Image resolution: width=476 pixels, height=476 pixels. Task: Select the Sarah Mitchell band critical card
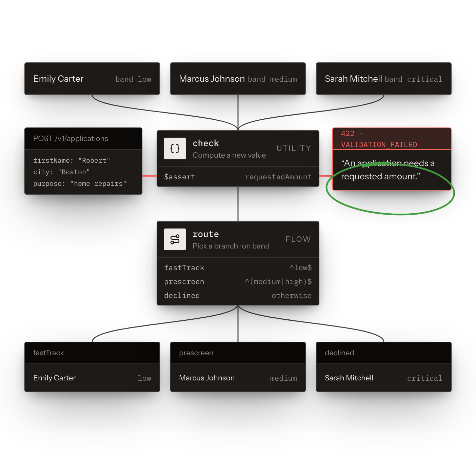pyautogui.click(x=384, y=79)
